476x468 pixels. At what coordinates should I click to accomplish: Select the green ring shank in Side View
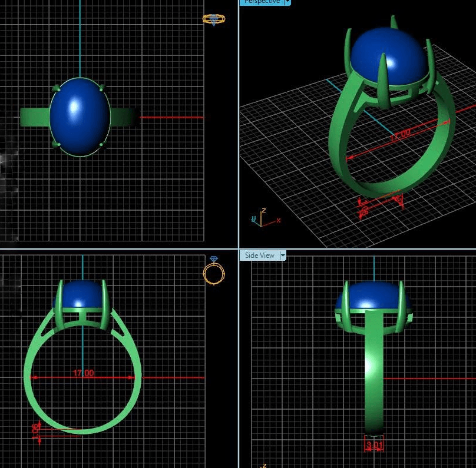pyautogui.click(x=374, y=371)
